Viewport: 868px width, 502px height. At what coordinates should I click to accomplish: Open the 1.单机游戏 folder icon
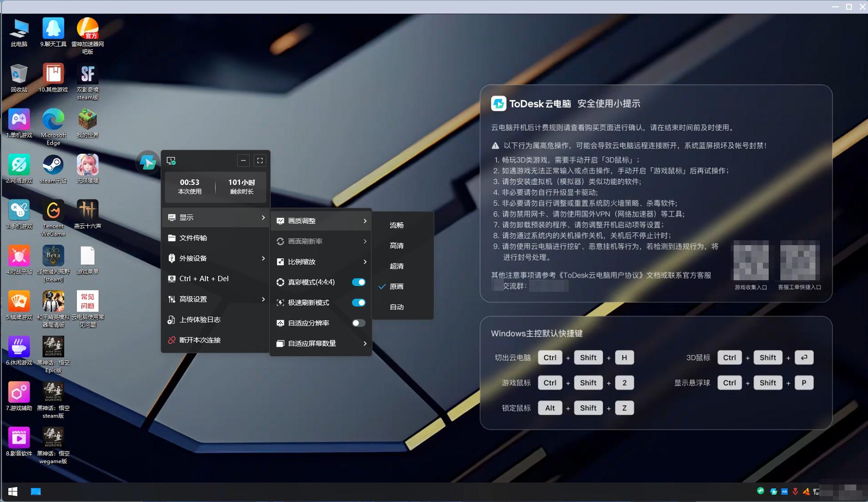[x=19, y=124]
